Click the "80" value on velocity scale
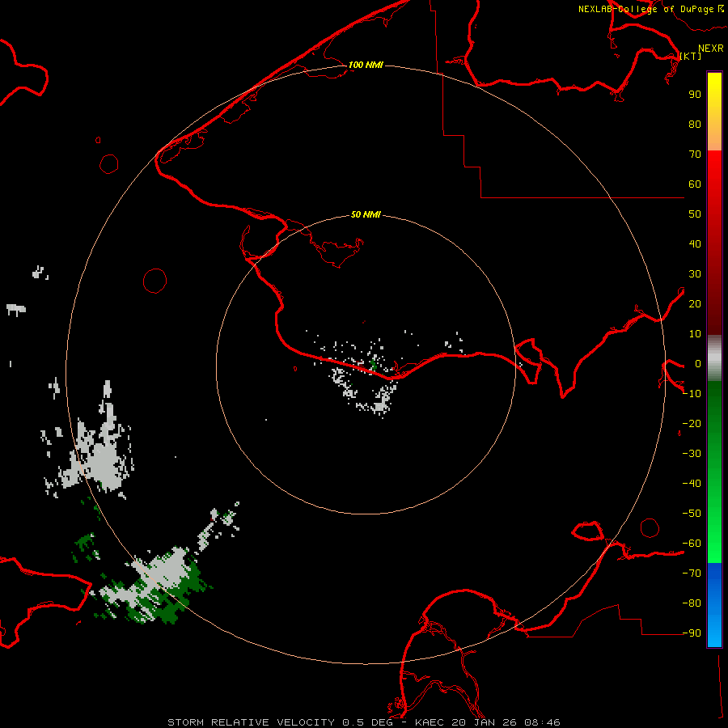 click(x=695, y=125)
